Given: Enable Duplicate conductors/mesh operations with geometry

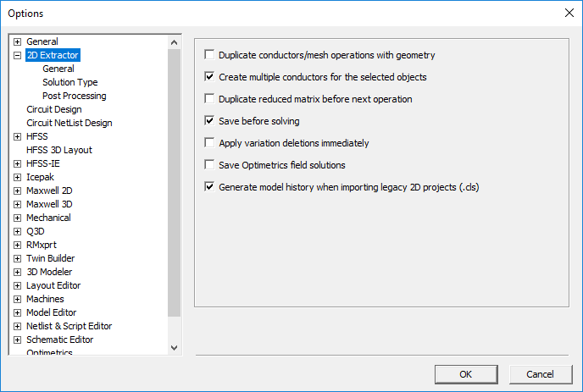Looking at the screenshot, I should pyautogui.click(x=209, y=55).
